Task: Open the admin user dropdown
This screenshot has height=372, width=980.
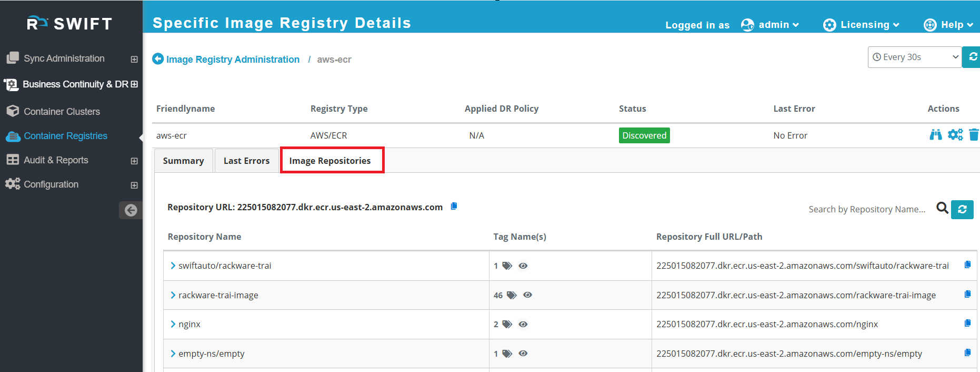Action: click(770, 25)
